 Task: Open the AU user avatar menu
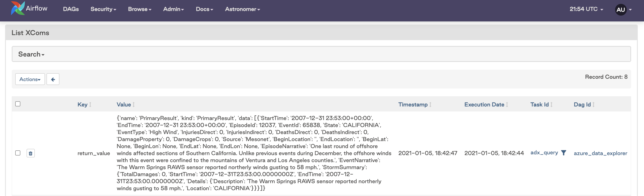(623, 10)
